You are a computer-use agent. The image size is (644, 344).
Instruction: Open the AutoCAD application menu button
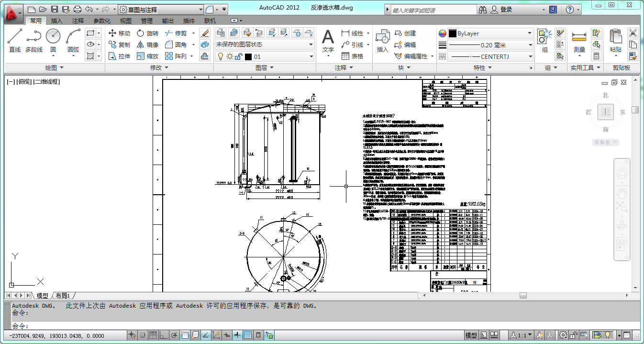click(x=12, y=13)
